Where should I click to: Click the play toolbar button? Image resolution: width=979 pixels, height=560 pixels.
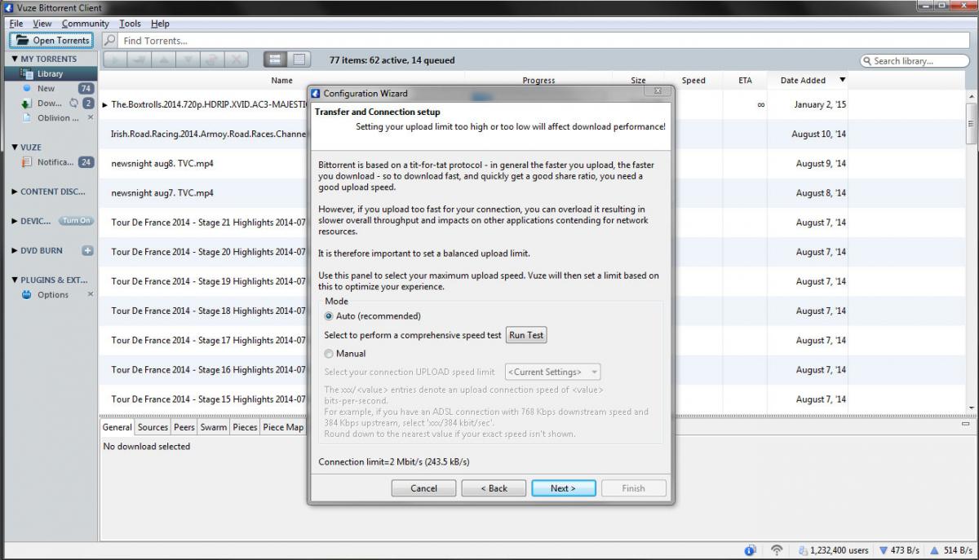pos(115,60)
